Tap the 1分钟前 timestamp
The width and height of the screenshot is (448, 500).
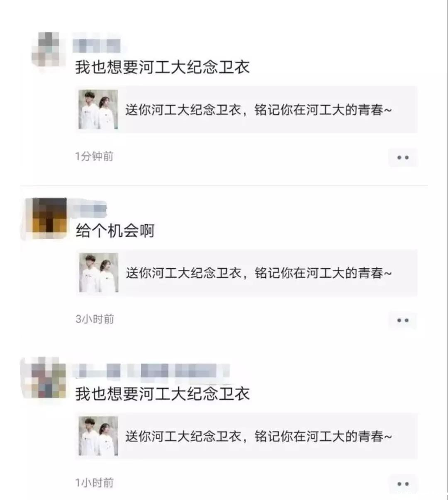pos(94,156)
